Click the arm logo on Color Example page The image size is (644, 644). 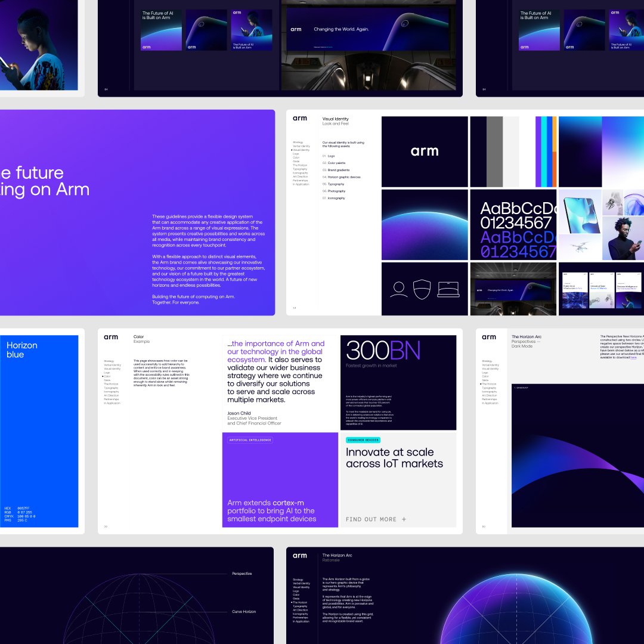[x=111, y=337]
